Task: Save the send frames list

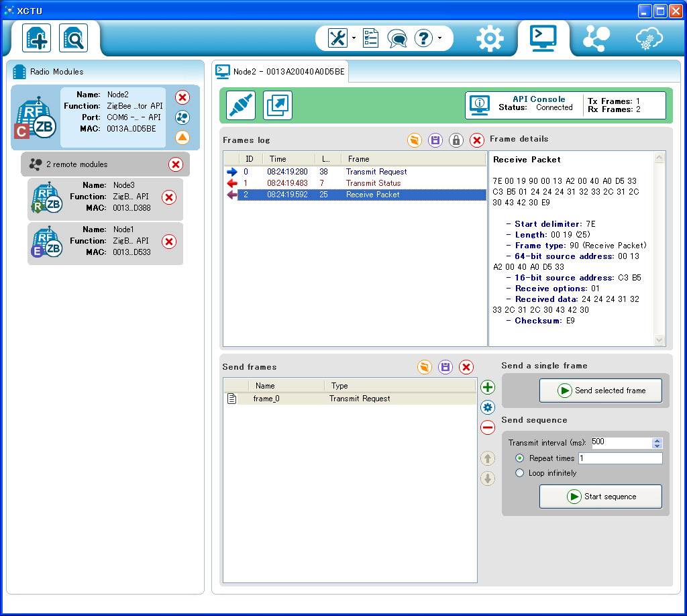Action: (445, 367)
